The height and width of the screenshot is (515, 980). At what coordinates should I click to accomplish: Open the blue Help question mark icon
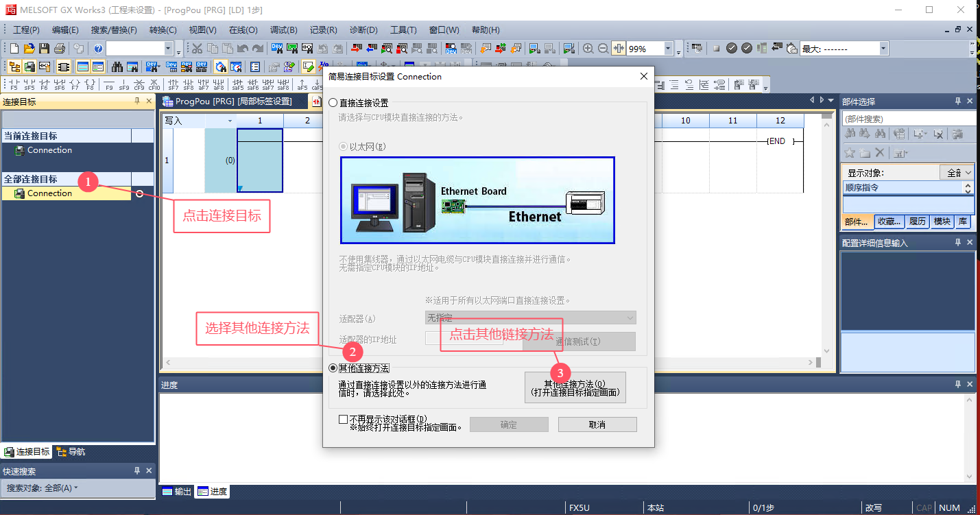[98, 49]
